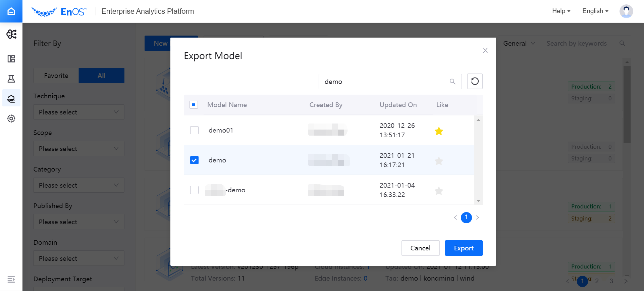Viewport: 644px width, 291px height.
Task: Click the Enterprise Analytics Platform title
Action: pyautogui.click(x=148, y=11)
